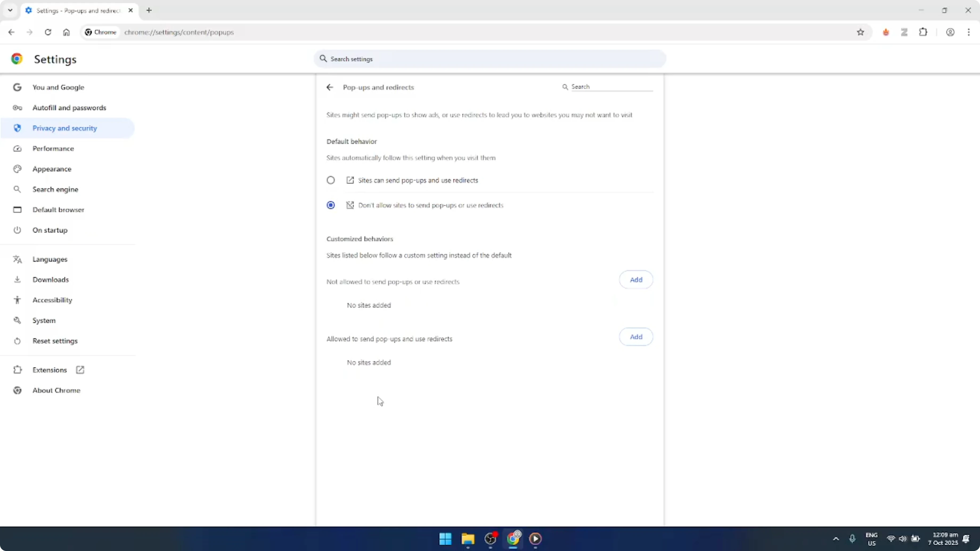Click Add next to Allowed list
This screenshot has width=980, height=551.
tap(635, 336)
